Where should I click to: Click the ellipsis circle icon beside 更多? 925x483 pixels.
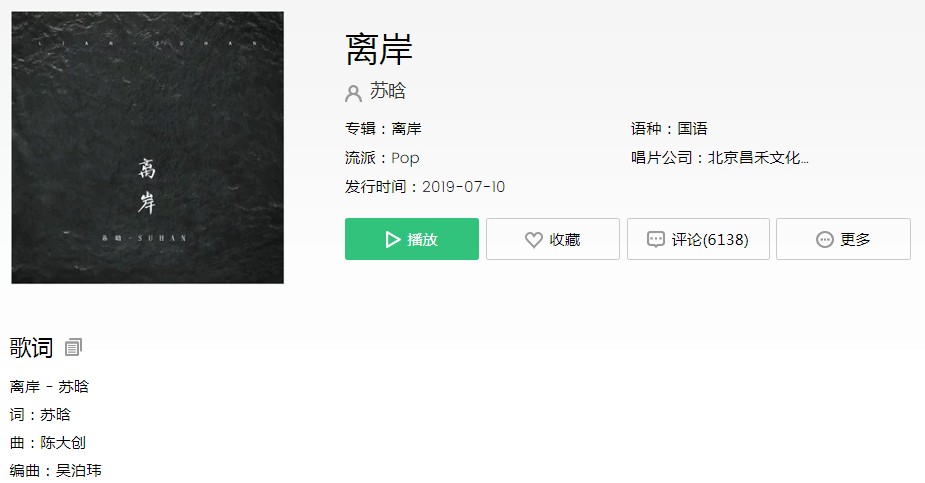[x=824, y=239]
